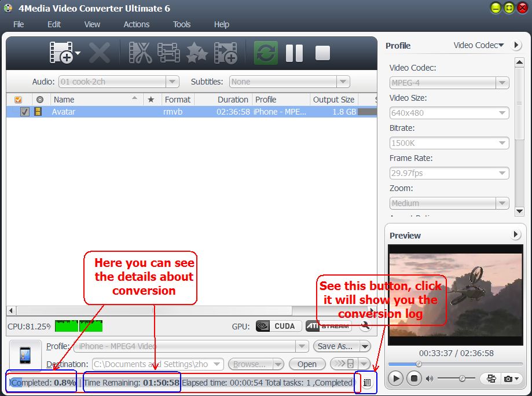Open the Effects stars icon
Viewport: 532px width, 396px height.
(x=197, y=53)
